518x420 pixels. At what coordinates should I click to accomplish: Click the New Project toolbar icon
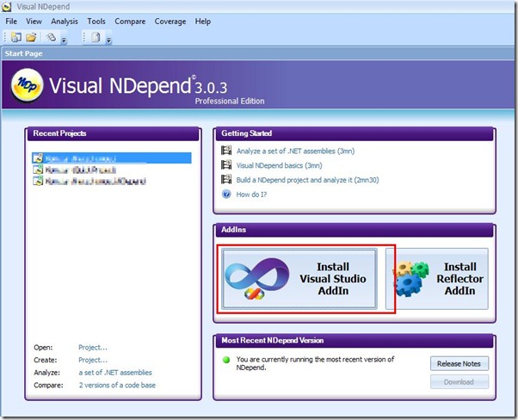(15, 37)
